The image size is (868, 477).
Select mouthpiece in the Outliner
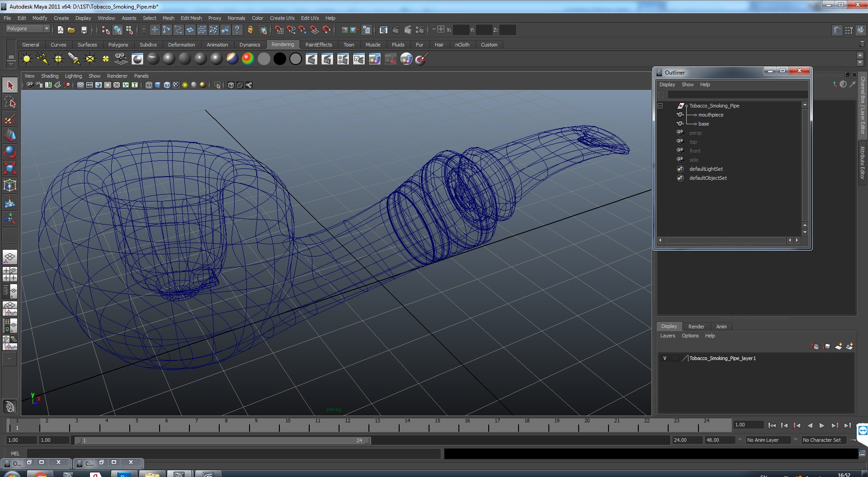711,115
